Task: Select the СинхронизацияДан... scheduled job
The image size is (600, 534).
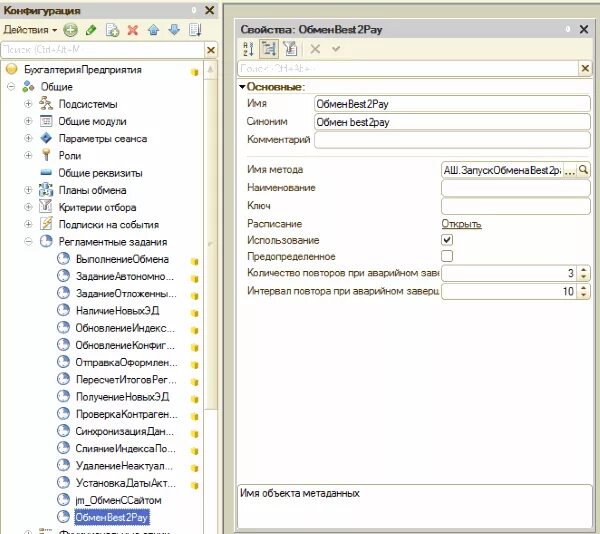Action: click(x=125, y=431)
